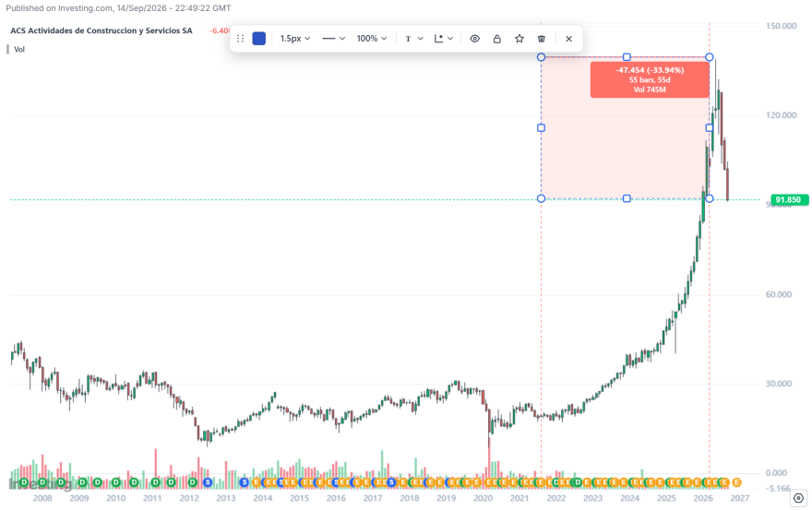Viewport: 812px width, 510px height.
Task: Click the 150.000 price axis label
Action: pyautogui.click(x=782, y=26)
